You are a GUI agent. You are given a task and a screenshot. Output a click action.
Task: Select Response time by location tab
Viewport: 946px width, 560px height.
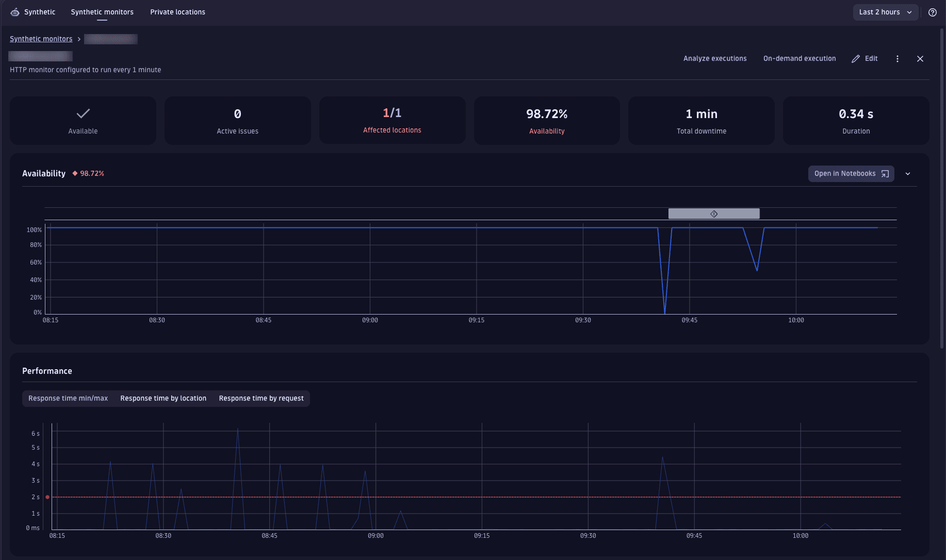[x=164, y=399]
